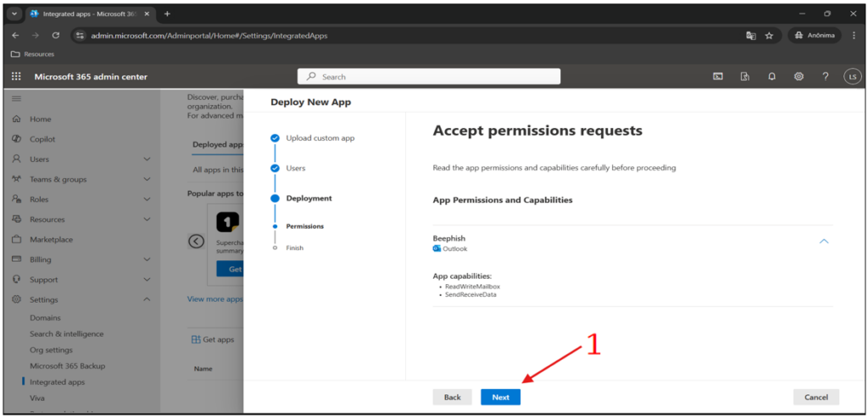
Task: Expand Billing section
Action: (x=147, y=259)
